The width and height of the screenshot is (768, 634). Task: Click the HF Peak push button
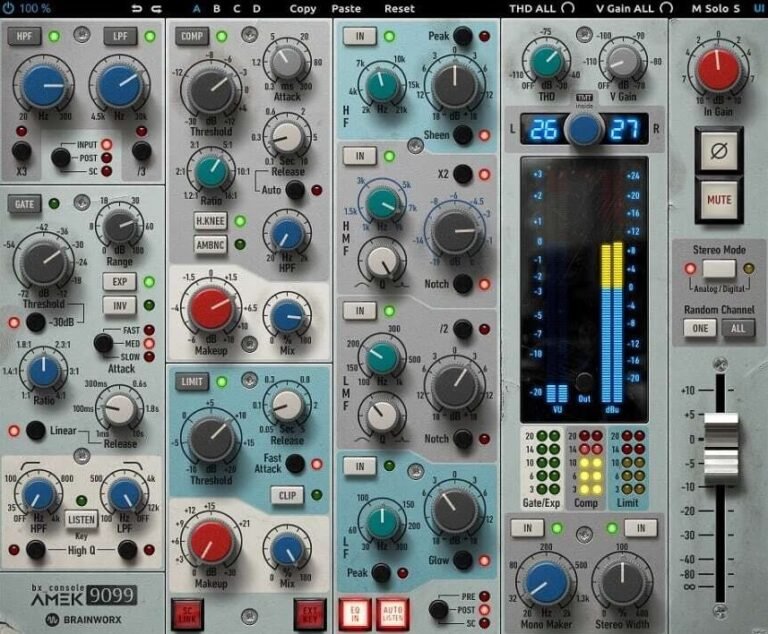463,36
